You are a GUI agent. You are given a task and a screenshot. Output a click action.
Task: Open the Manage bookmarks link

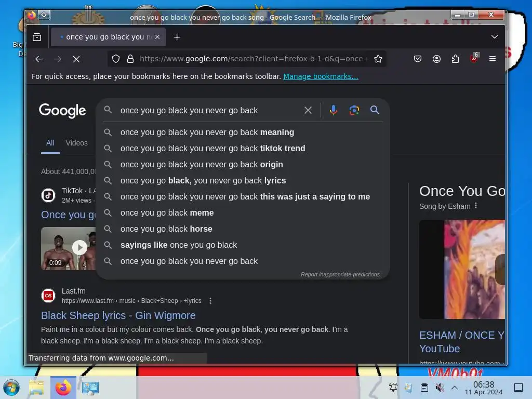tap(321, 76)
